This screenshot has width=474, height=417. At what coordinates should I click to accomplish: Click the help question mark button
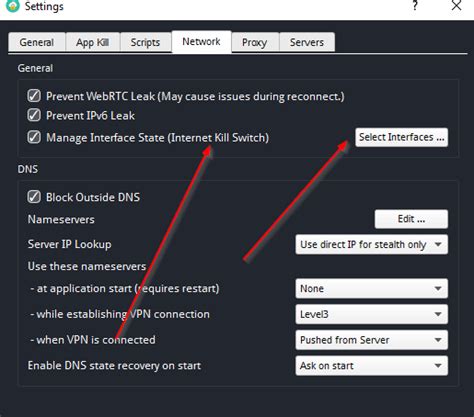tap(415, 5)
